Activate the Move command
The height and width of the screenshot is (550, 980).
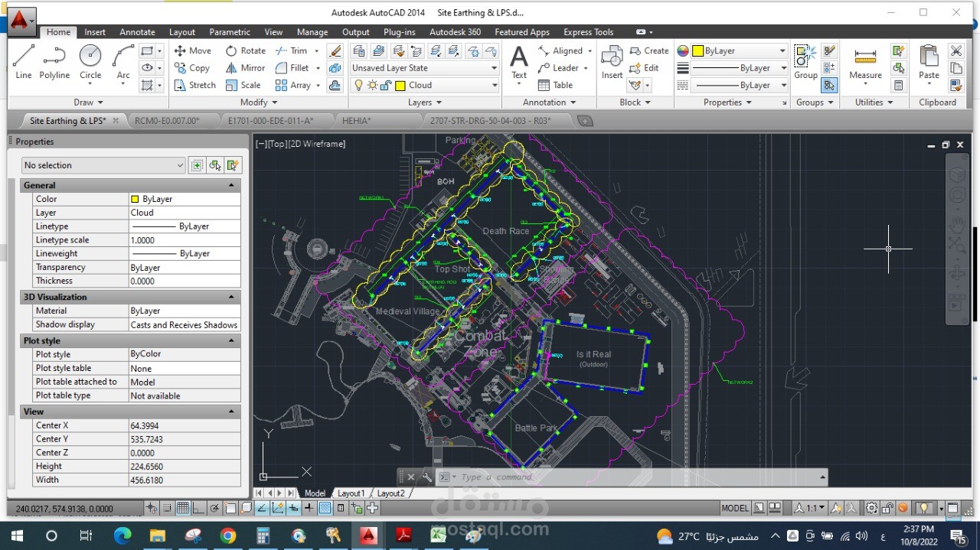point(192,50)
